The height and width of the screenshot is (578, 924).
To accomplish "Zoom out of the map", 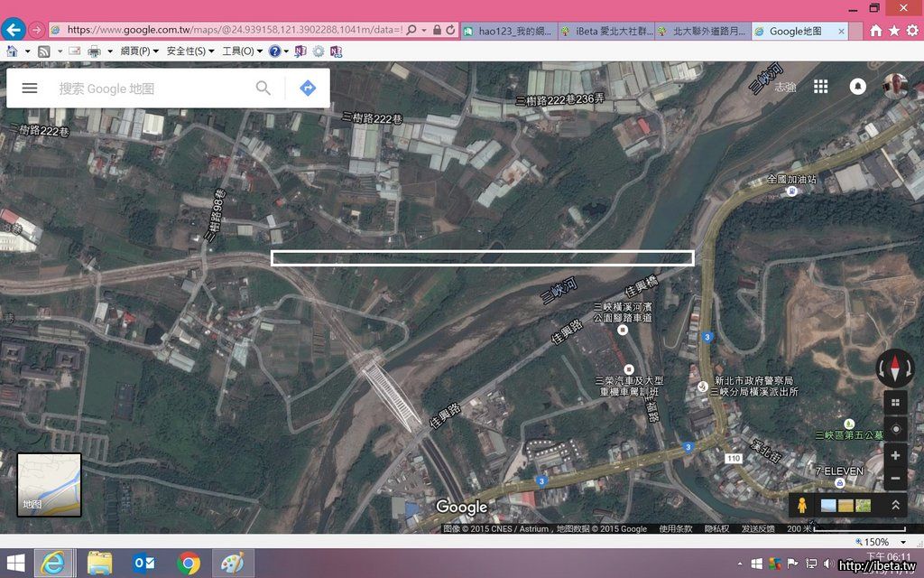I will pyautogui.click(x=895, y=478).
